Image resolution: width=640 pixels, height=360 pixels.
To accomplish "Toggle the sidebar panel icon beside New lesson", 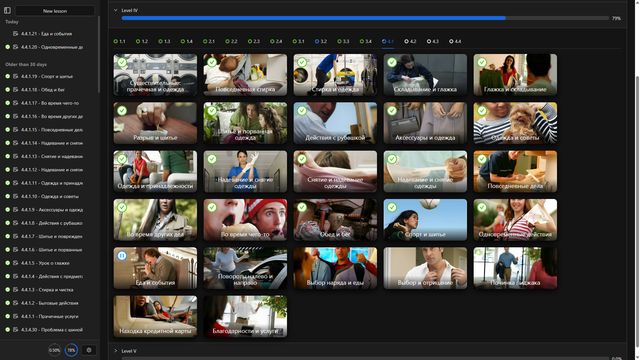I will pyautogui.click(x=7, y=11).
